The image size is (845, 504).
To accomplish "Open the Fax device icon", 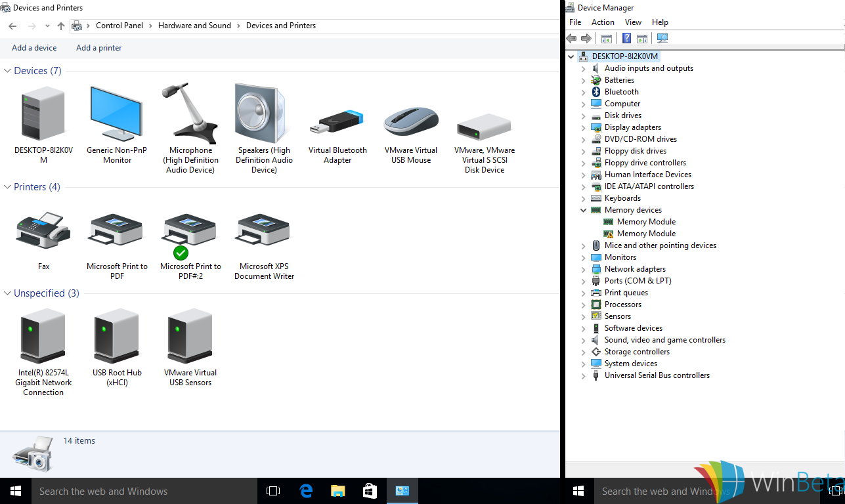I will (43, 231).
